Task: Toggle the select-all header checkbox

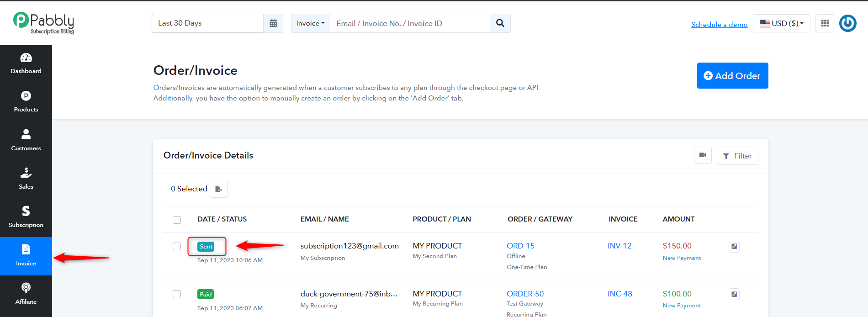Action: coord(177,220)
